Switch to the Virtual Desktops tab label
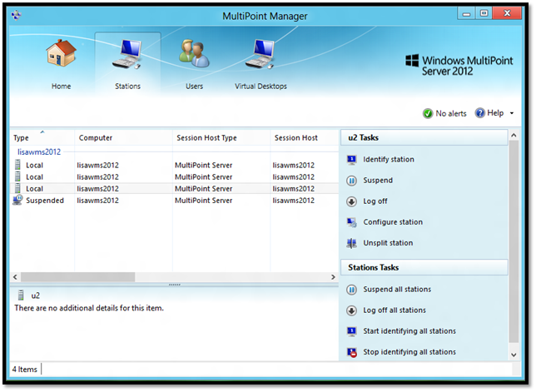This screenshot has width=536, height=392. pos(261,86)
